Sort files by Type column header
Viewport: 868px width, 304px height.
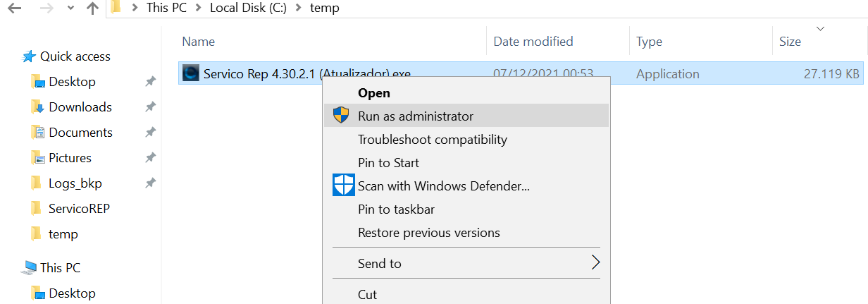point(649,42)
